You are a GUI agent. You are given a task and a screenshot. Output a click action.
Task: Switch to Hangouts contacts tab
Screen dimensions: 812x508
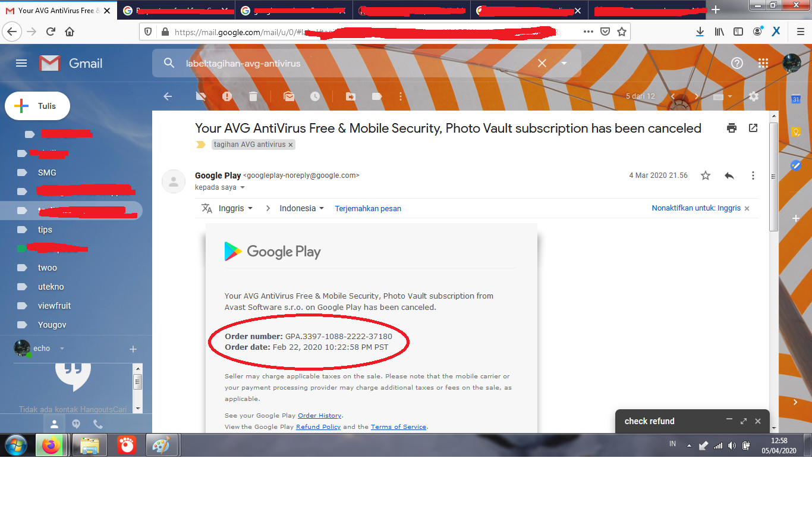point(54,424)
